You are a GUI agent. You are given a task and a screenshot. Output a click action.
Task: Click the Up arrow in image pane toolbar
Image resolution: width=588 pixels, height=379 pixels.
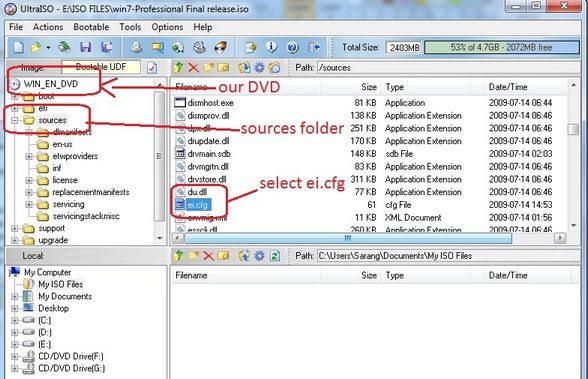click(x=179, y=67)
